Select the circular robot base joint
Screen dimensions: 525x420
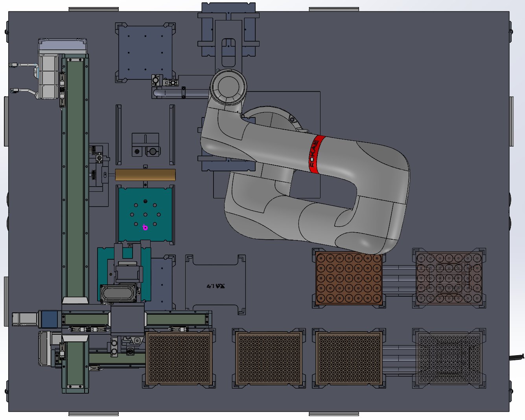coord(228,87)
